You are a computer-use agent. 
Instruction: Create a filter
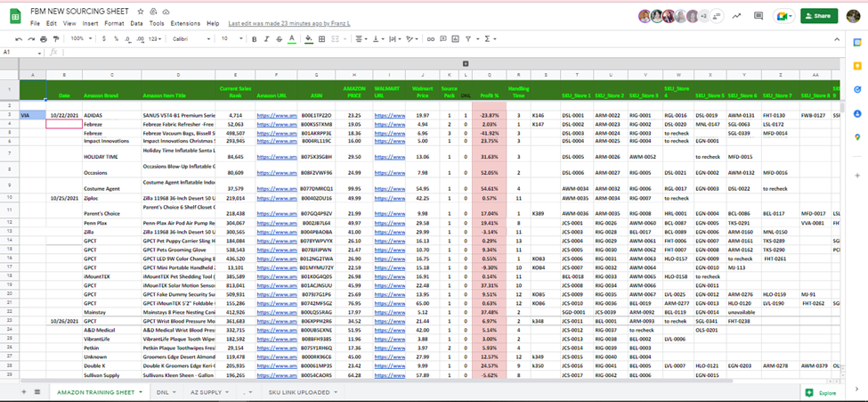click(469, 39)
